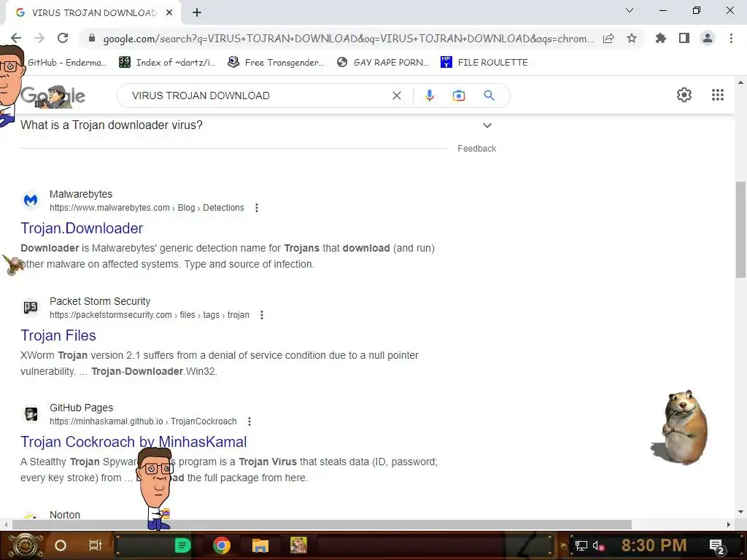Click the horizontal scrollbar thumb
747x560 pixels.
point(322,524)
